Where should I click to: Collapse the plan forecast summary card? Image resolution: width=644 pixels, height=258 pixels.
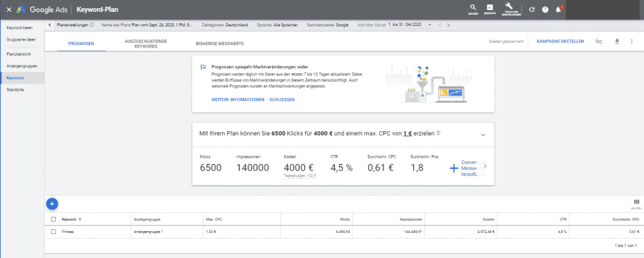[x=482, y=134]
